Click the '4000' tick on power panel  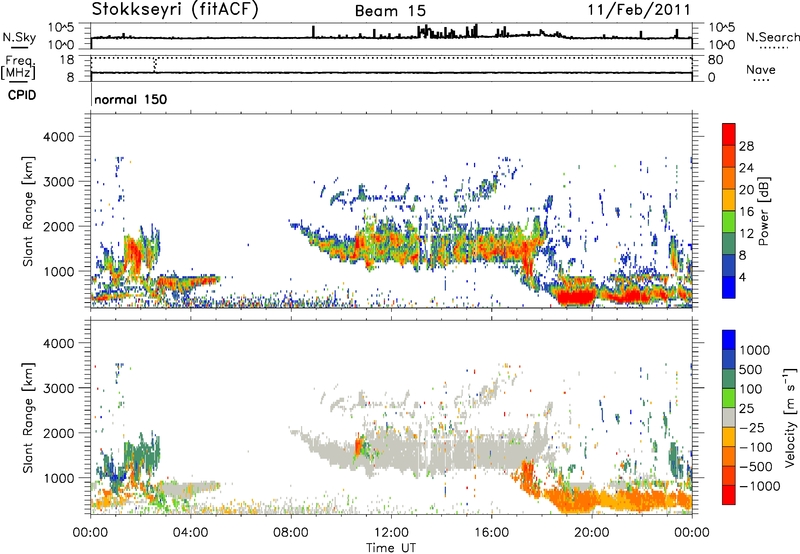click(58, 137)
